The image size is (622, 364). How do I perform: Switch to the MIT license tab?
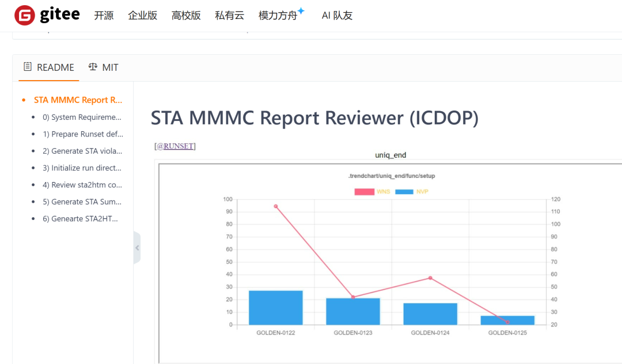coord(103,67)
